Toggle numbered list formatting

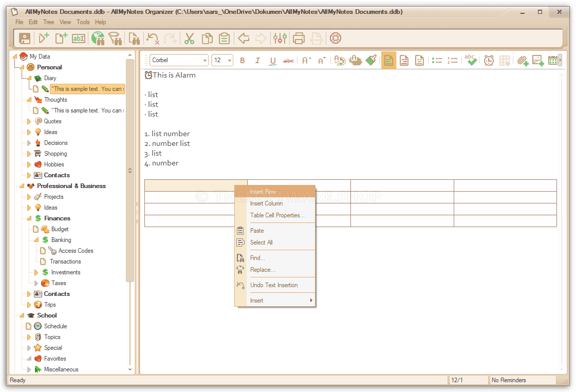[452, 60]
